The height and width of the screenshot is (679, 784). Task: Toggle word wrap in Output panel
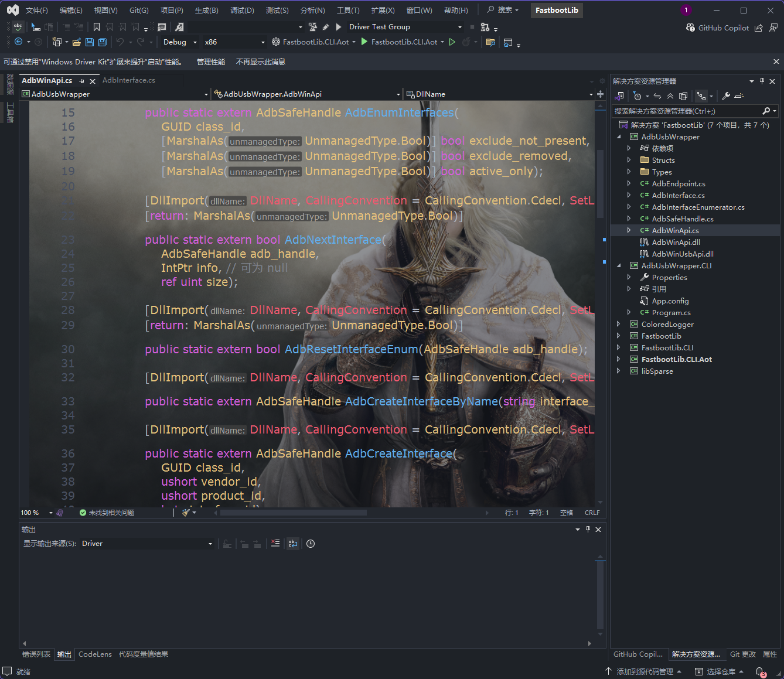pyautogui.click(x=293, y=544)
